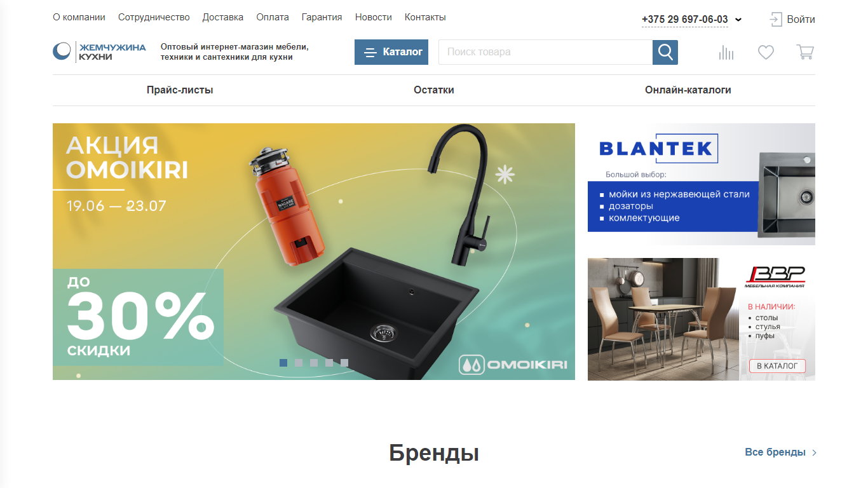Viewport: 868px width, 488px height.
Task: Switch to the third banner slide dot
Action: click(x=314, y=363)
